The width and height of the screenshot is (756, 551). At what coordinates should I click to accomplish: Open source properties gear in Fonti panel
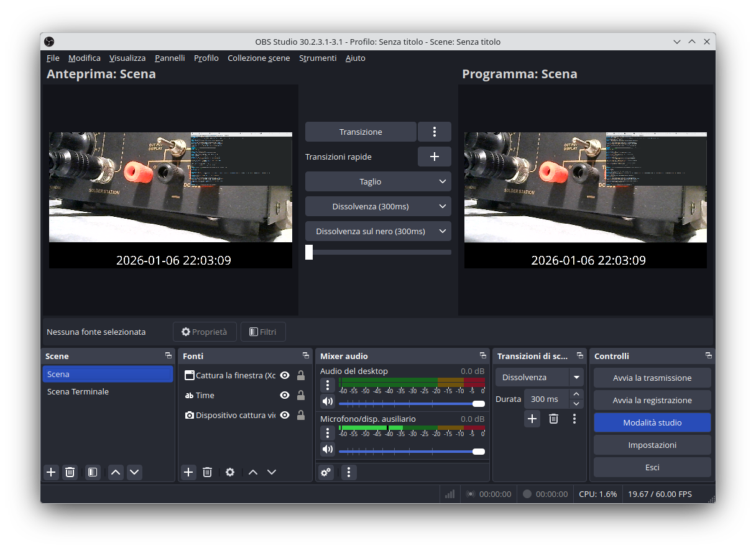(230, 472)
